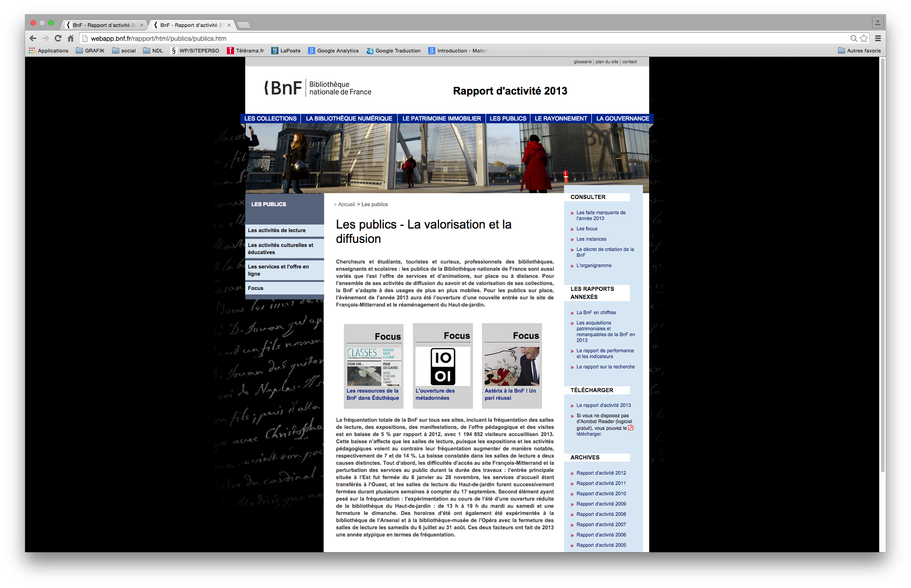Open the Applications bookmarks grid icon
This screenshot has height=588, width=911.
32,51
